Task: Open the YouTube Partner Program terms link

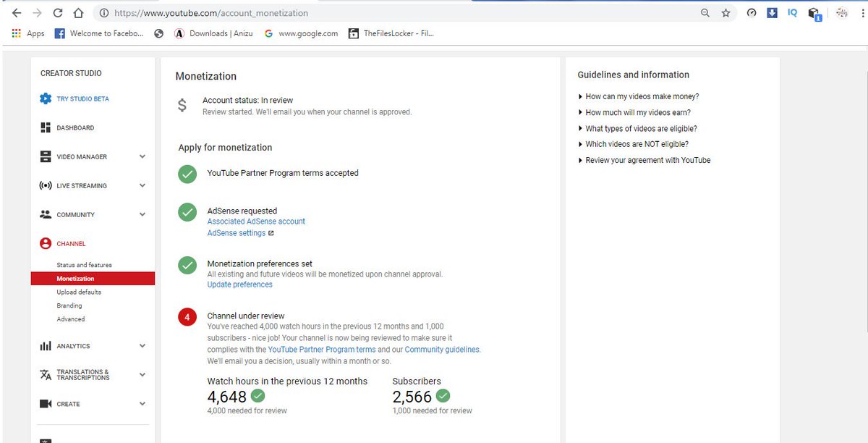Action: tap(322, 350)
